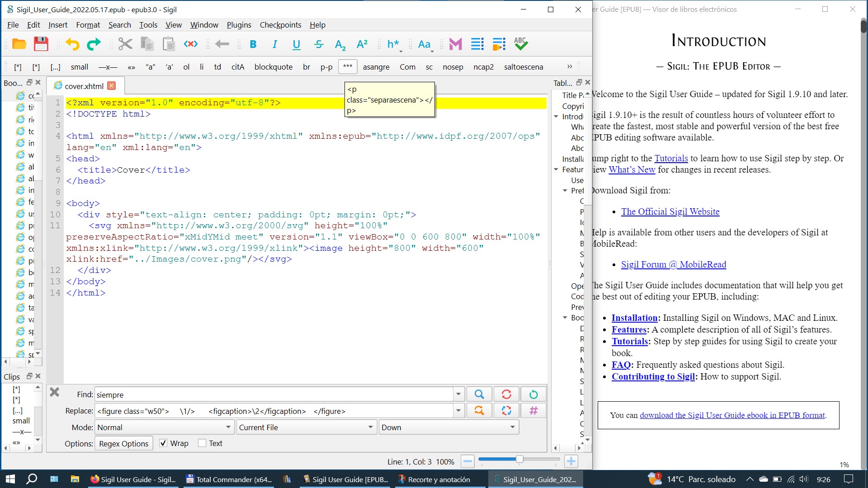Collapse the Features TOC entry
The image size is (868, 488).
pyautogui.click(x=556, y=169)
